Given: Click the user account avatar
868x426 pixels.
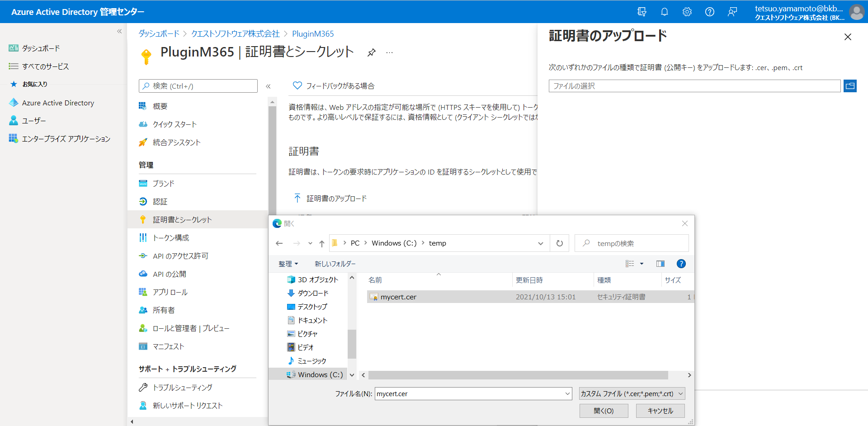Looking at the screenshot, I should tap(856, 12).
